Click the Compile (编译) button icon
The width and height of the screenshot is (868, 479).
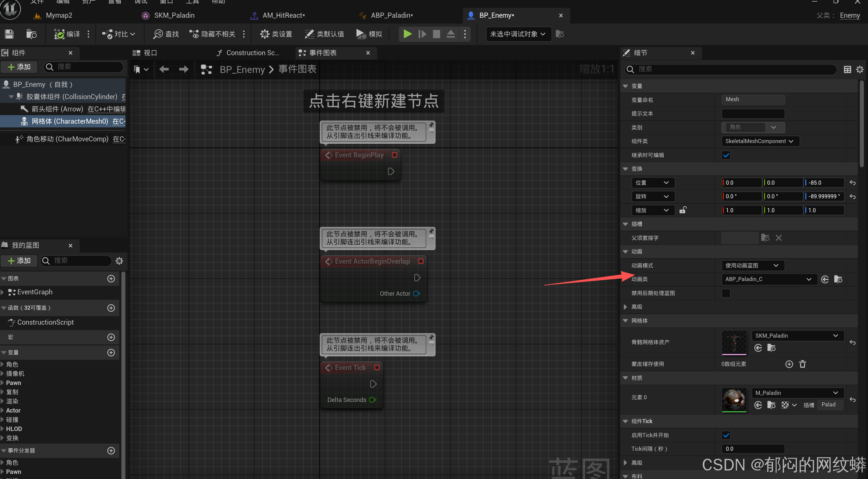pyautogui.click(x=59, y=34)
